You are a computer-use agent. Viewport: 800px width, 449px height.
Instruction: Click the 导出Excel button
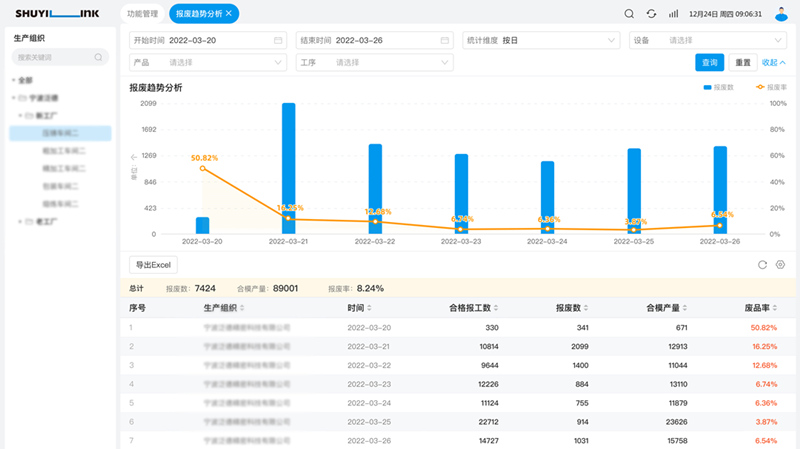coord(154,265)
